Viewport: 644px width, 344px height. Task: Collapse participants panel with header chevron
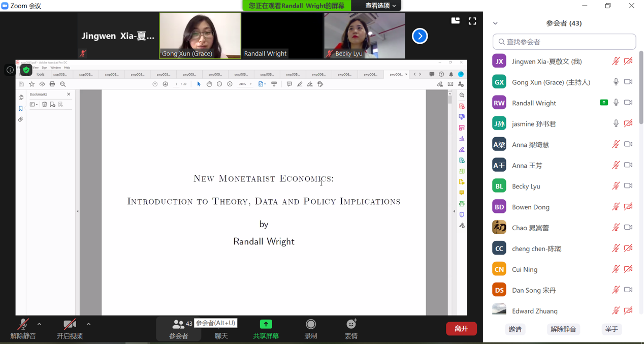(495, 23)
